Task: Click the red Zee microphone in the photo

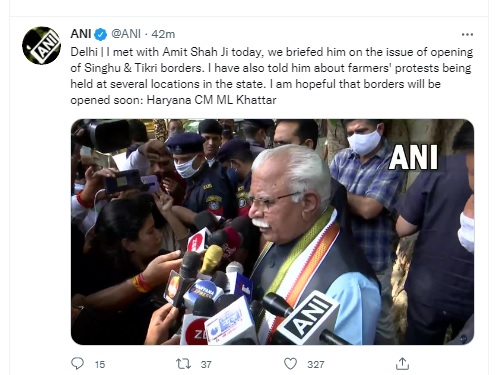Action: coord(195,329)
